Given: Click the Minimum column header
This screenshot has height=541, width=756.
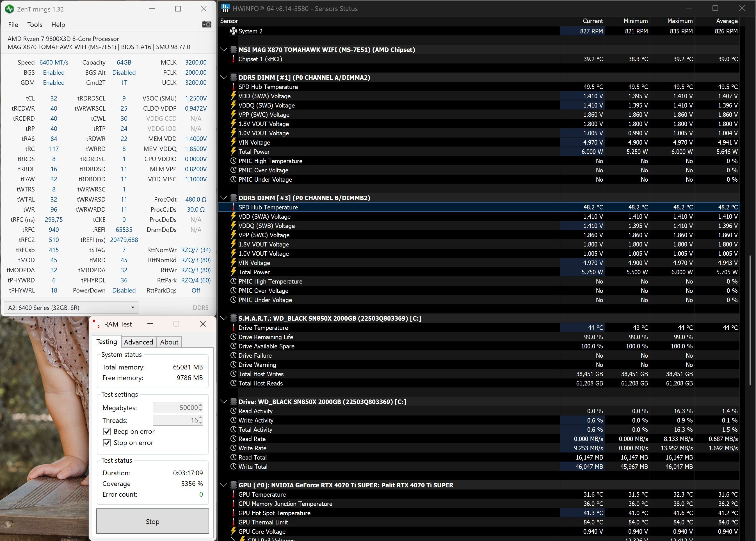Looking at the screenshot, I should pos(627,21).
